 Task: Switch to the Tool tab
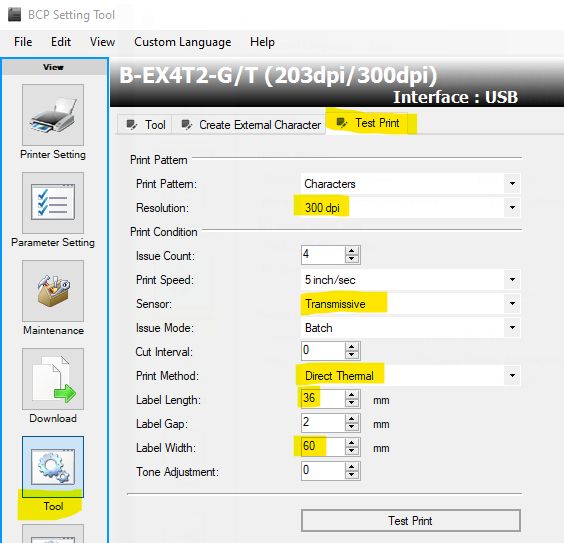146,125
